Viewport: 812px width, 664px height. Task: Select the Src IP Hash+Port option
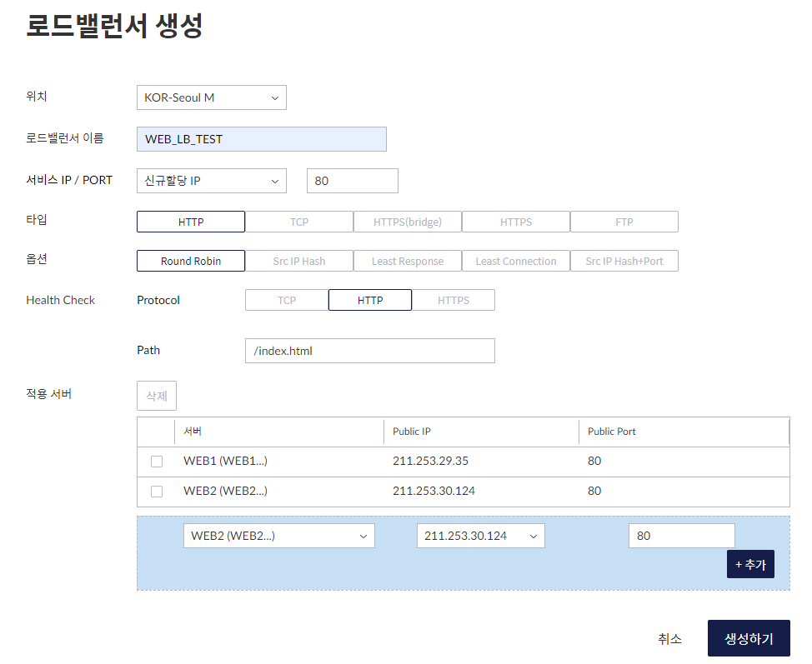(x=624, y=262)
